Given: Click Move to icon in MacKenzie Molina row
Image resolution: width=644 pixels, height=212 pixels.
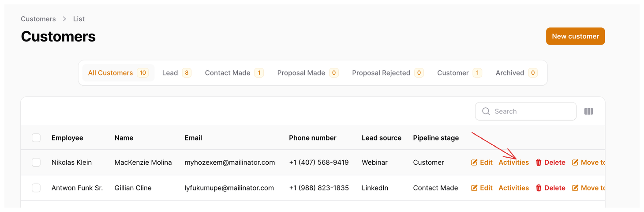Looking at the screenshot, I should pos(575,163).
